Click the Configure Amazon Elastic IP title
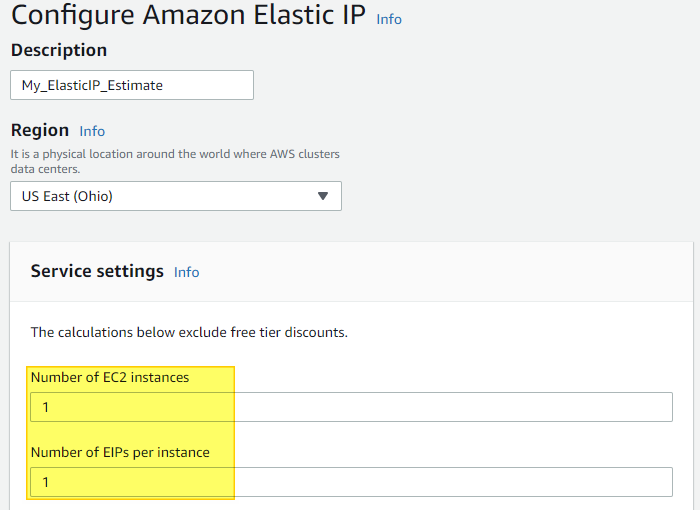This screenshot has height=510, width=700. (188, 14)
